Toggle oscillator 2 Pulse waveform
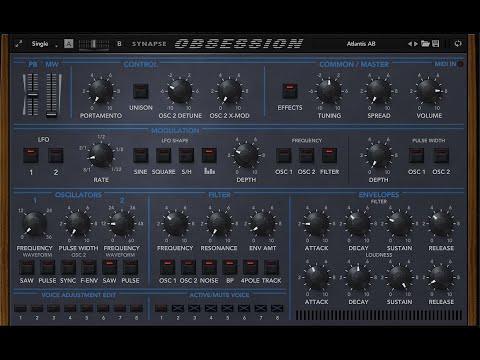 [130, 267]
